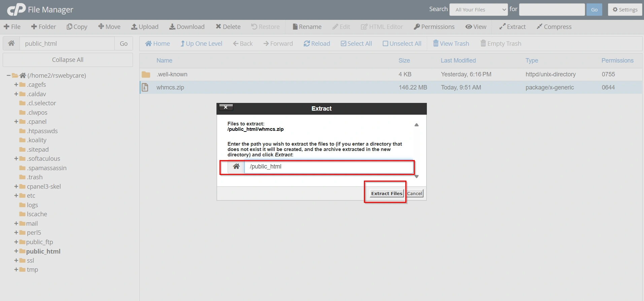This screenshot has height=301, width=644.
Task: Open lscache folder in the tree
Action: [x=37, y=214]
